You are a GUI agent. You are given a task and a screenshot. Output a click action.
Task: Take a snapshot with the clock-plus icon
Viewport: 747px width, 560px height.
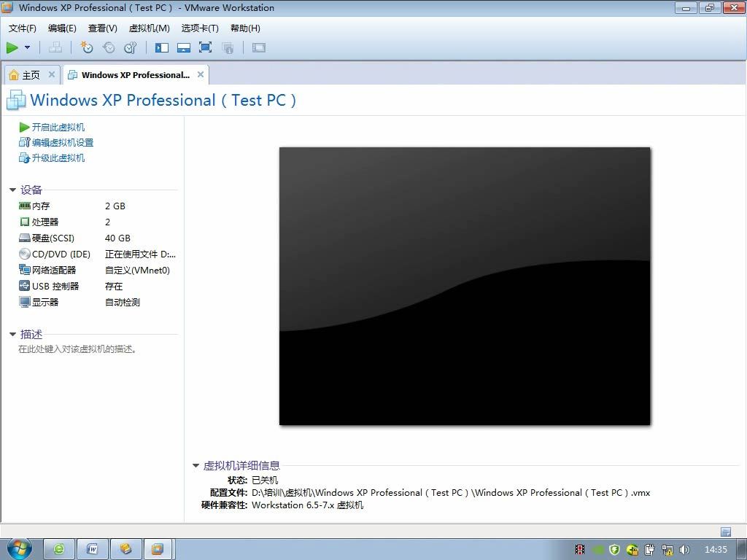coord(87,47)
